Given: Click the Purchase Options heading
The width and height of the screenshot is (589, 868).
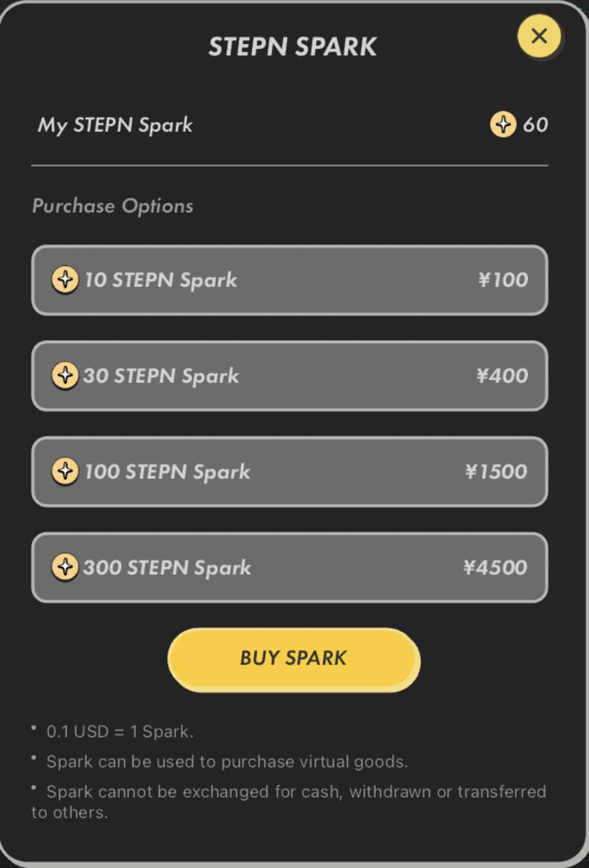Looking at the screenshot, I should click(x=113, y=206).
